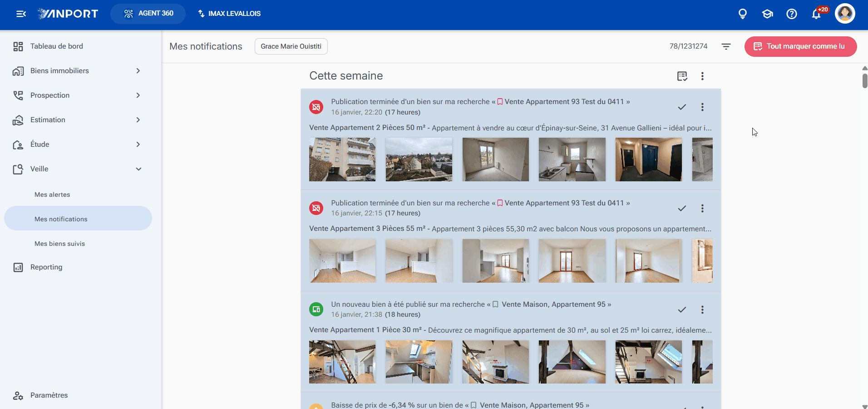
Task: Click red unpublished icon of 22:15 notification
Action: pyautogui.click(x=316, y=209)
